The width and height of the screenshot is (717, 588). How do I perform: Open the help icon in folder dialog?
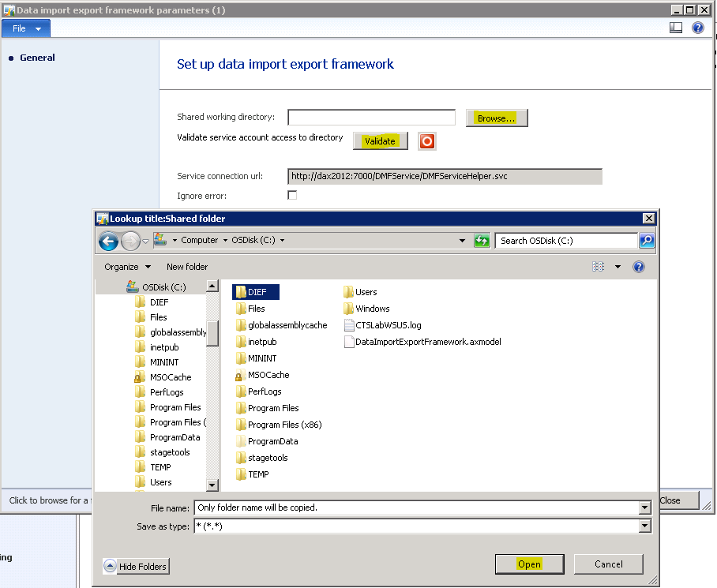click(639, 267)
